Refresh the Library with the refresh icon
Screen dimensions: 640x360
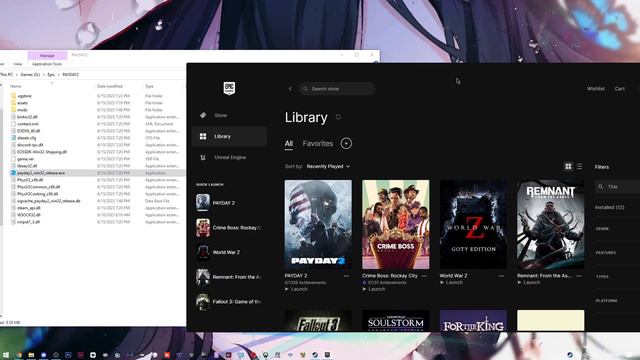[338, 117]
